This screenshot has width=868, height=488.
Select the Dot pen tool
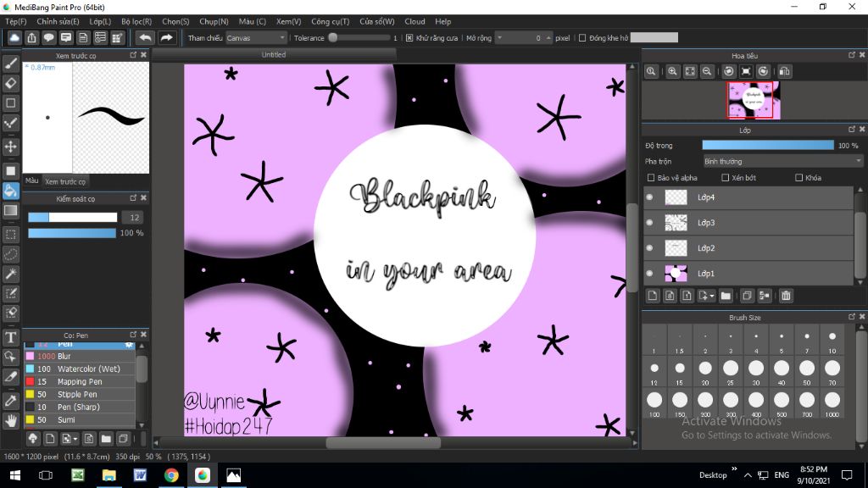click(10, 122)
